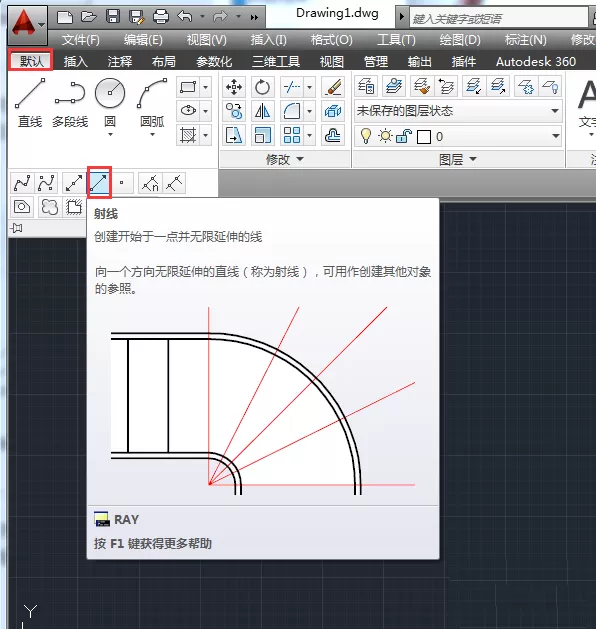Switch to the 参数化 ribbon tab
The height and width of the screenshot is (629, 596).
[x=214, y=61]
